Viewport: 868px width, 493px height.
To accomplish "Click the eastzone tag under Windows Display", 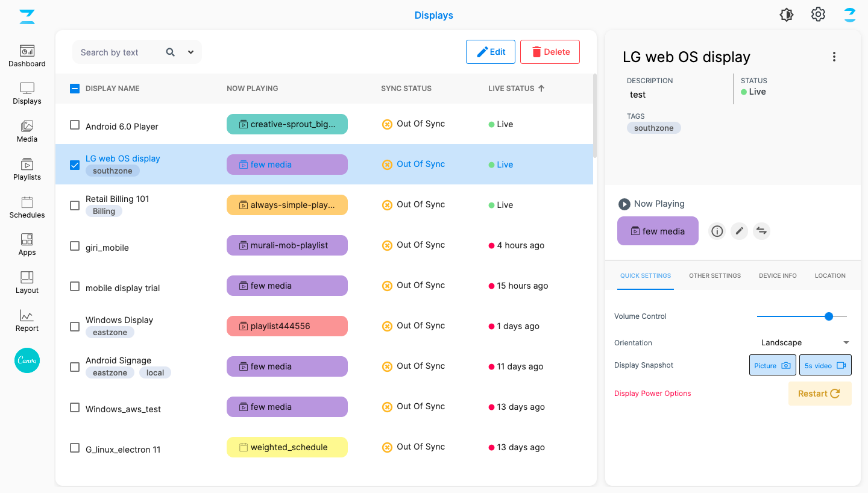I will 110,333.
